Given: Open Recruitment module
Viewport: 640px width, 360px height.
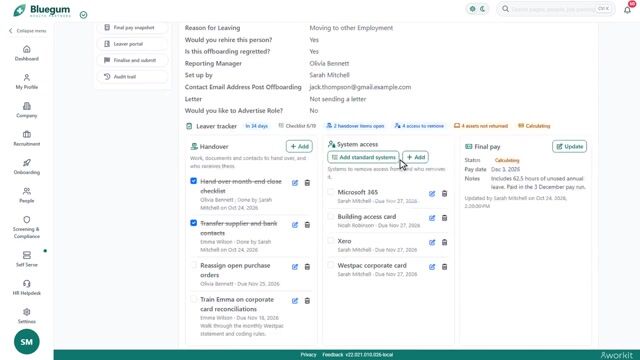Looking at the screenshot, I should (x=27, y=138).
